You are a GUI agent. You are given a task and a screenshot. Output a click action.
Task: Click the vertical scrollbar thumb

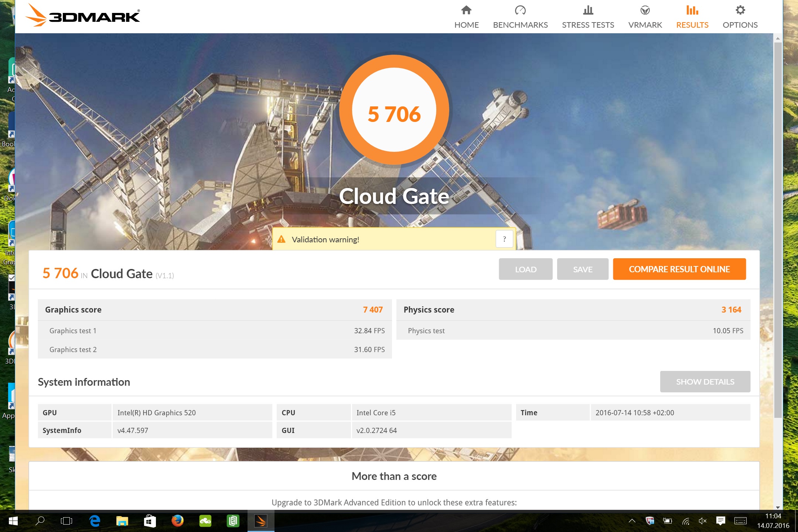click(778, 230)
